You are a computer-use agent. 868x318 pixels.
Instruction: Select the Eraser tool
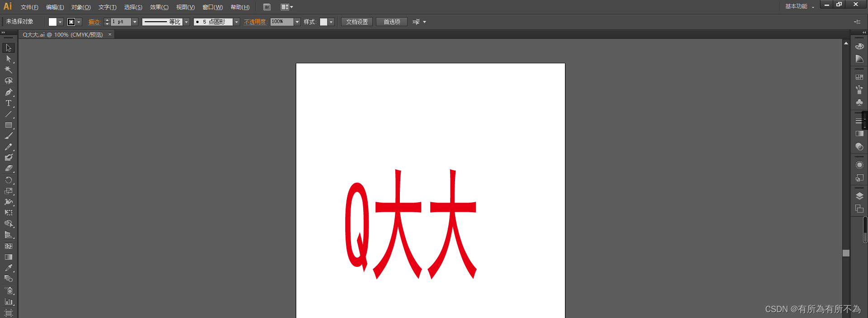coord(9,168)
